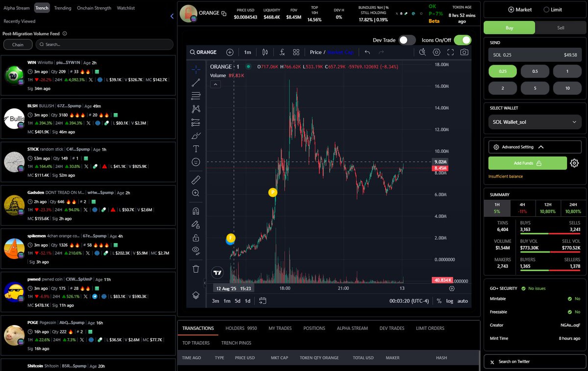588x371 pixels.
Task: Open the Watchlist tab
Action: 126,8
